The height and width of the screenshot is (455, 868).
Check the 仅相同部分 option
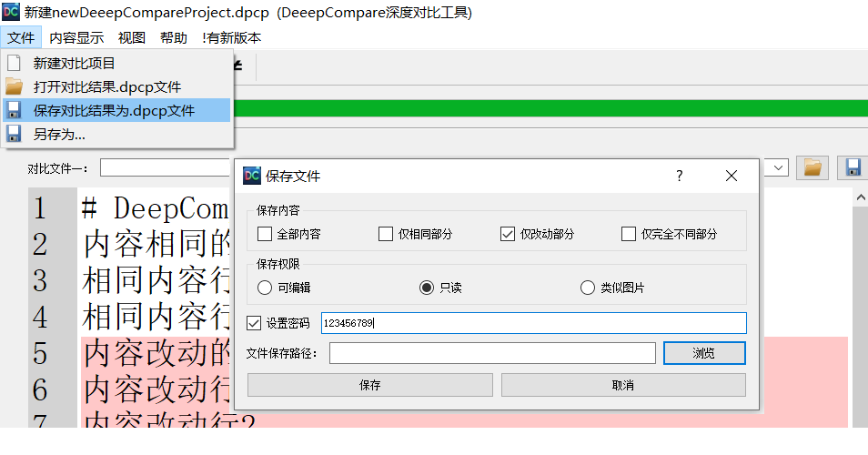tap(386, 234)
